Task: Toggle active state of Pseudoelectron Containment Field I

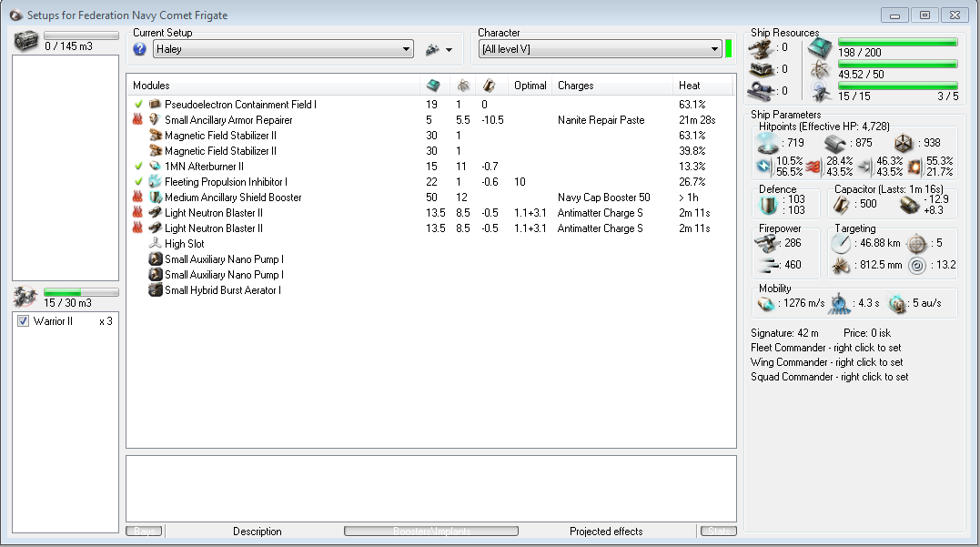Action: pyautogui.click(x=138, y=105)
